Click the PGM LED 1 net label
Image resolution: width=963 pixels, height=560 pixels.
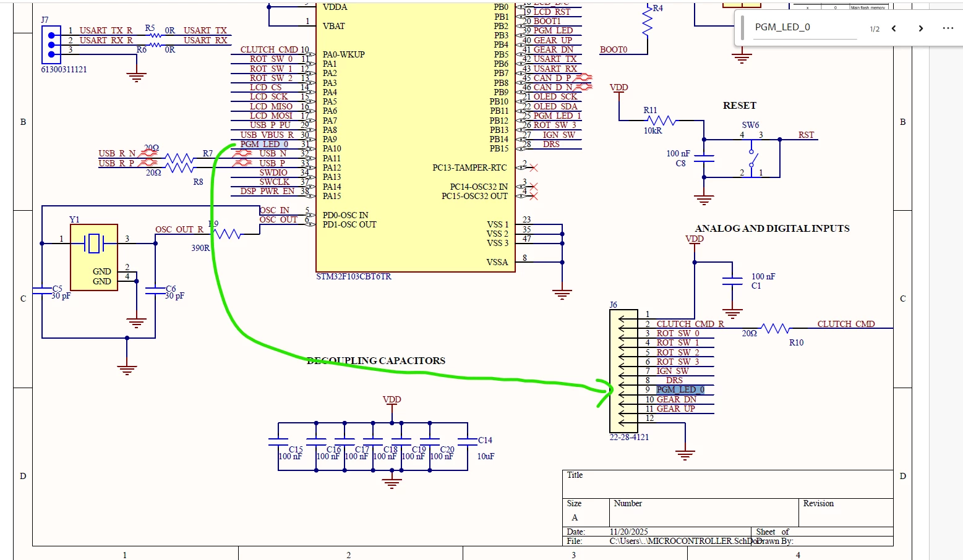pos(557,116)
